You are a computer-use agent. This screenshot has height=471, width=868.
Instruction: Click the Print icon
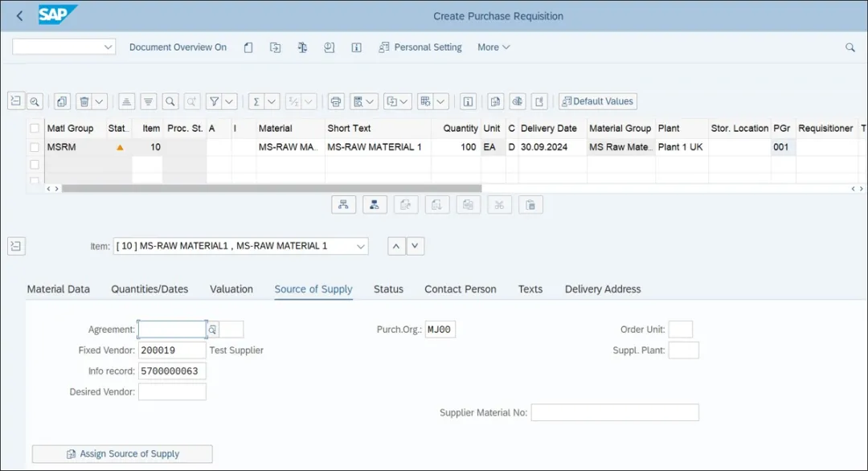335,101
